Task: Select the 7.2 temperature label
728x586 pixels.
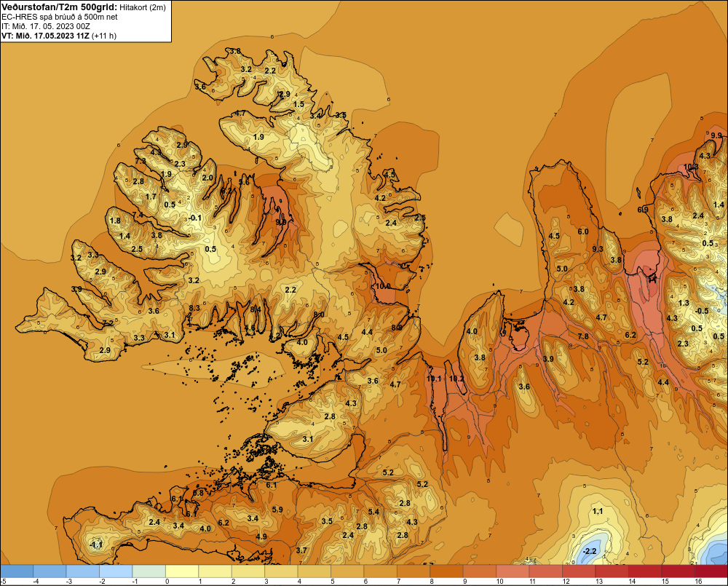Action: pyautogui.click(x=108, y=323)
